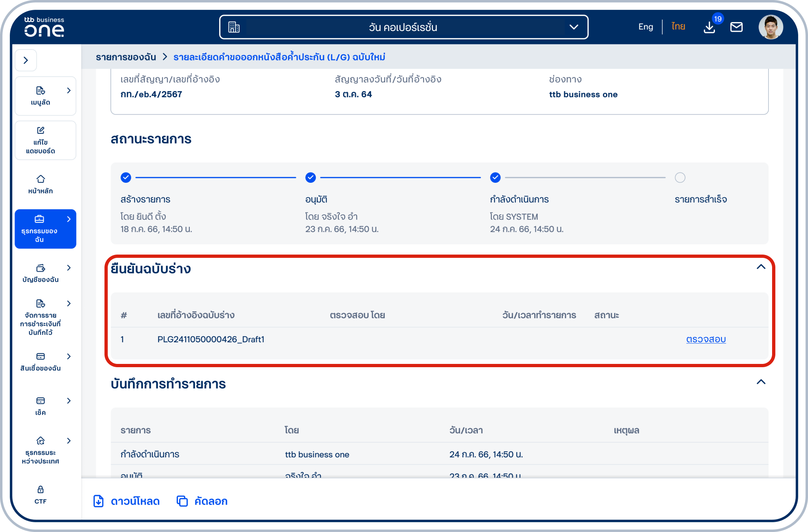This screenshot has width=808, height=532.
Task: Click the รายการสำเร็จ empty step circle
Action: (680, 177)
